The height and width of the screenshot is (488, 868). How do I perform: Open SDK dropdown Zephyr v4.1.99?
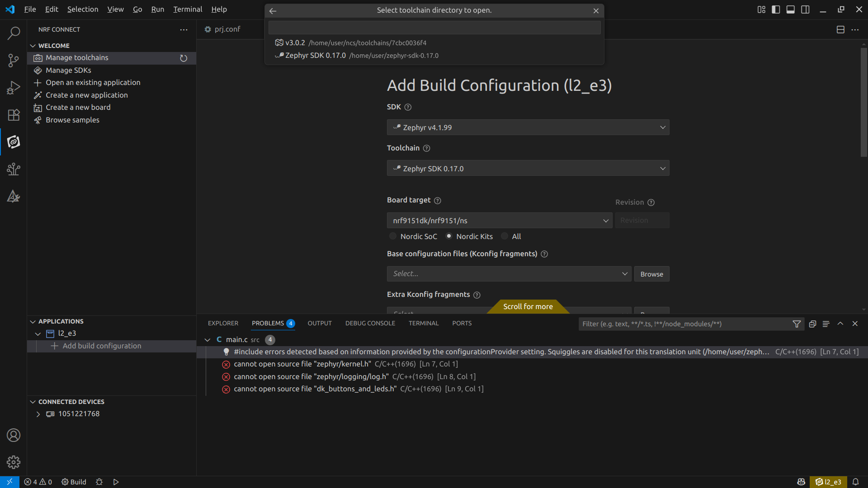[x=528, y=127]
